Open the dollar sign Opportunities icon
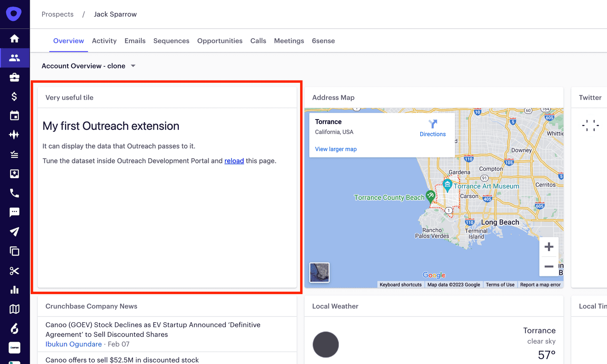This screenshot has height=364, width=607. tap(15, 96)
